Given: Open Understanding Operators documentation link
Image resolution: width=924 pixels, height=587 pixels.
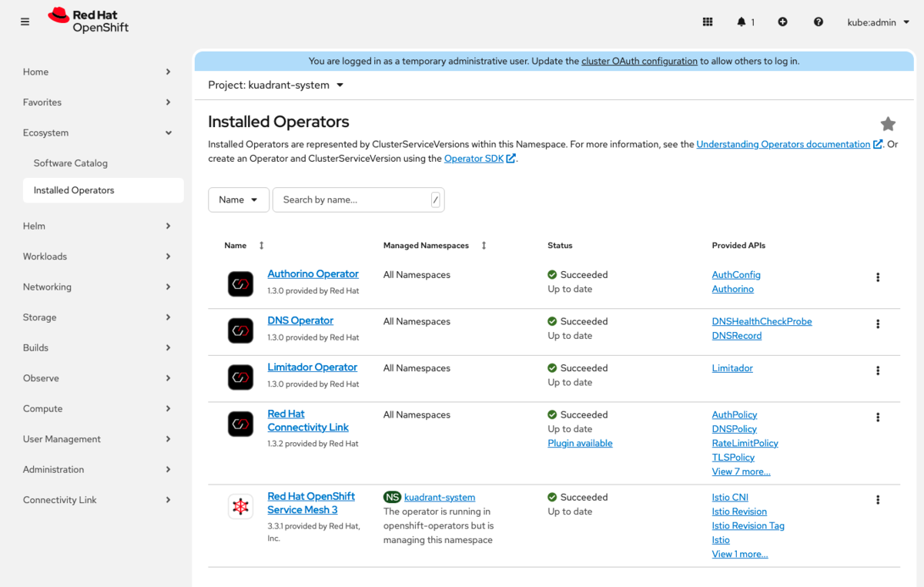Looking at the screenshot, I should coord(789,144).
